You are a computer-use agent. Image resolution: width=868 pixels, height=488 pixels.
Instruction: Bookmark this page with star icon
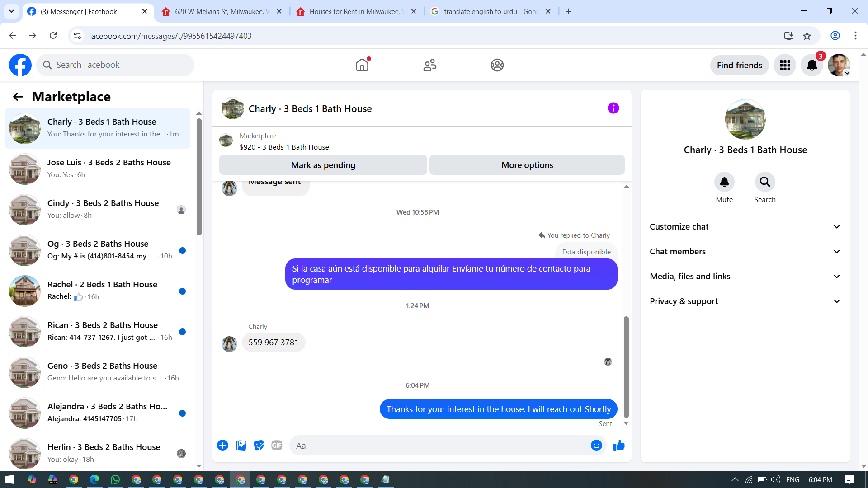[x=807, y=36]
